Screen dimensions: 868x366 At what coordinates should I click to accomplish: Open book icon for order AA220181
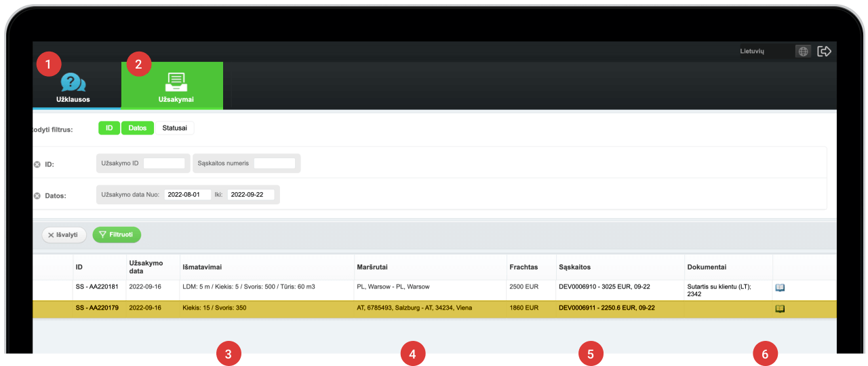tap(780, 288)
